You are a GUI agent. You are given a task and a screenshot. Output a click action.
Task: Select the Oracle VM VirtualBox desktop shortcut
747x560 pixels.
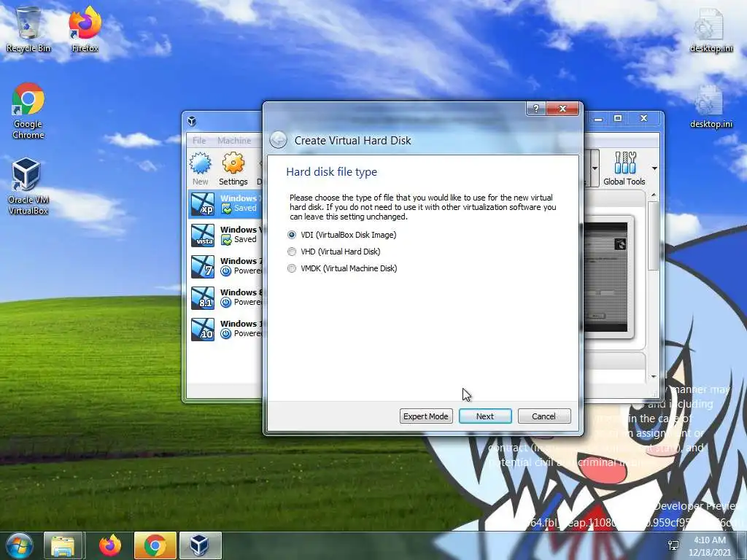(28, 187)
